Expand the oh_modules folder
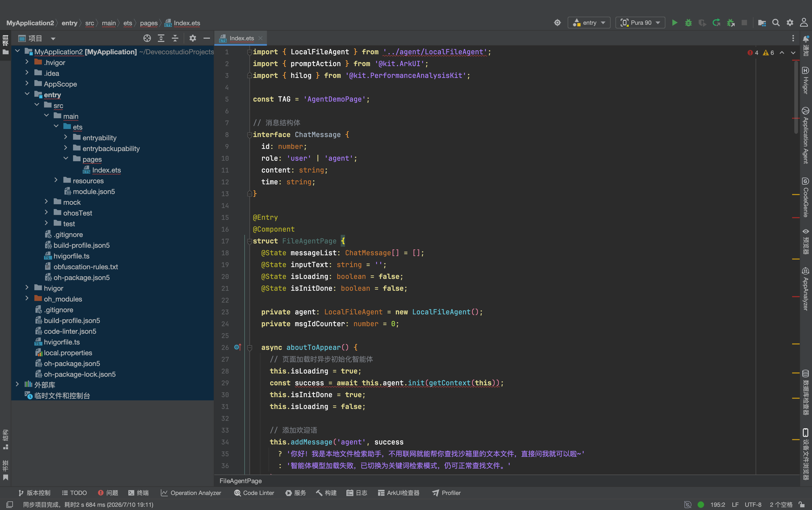This screenshot has width=812, height=510. point(27,299)
